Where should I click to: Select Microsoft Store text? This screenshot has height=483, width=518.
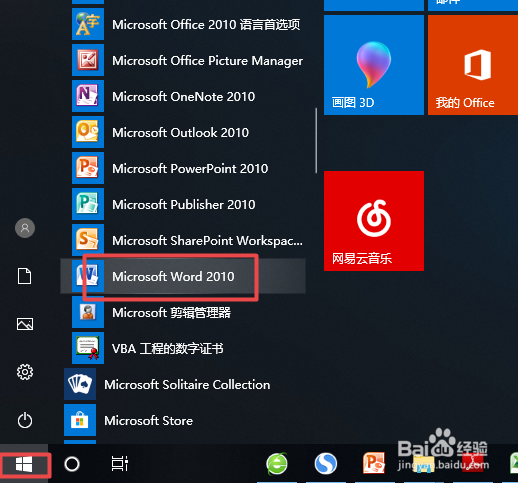[149, 421]
